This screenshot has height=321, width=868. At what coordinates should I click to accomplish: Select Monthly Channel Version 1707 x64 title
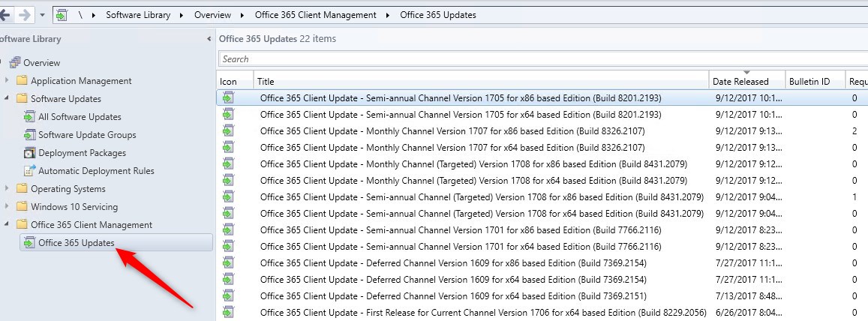452,147
